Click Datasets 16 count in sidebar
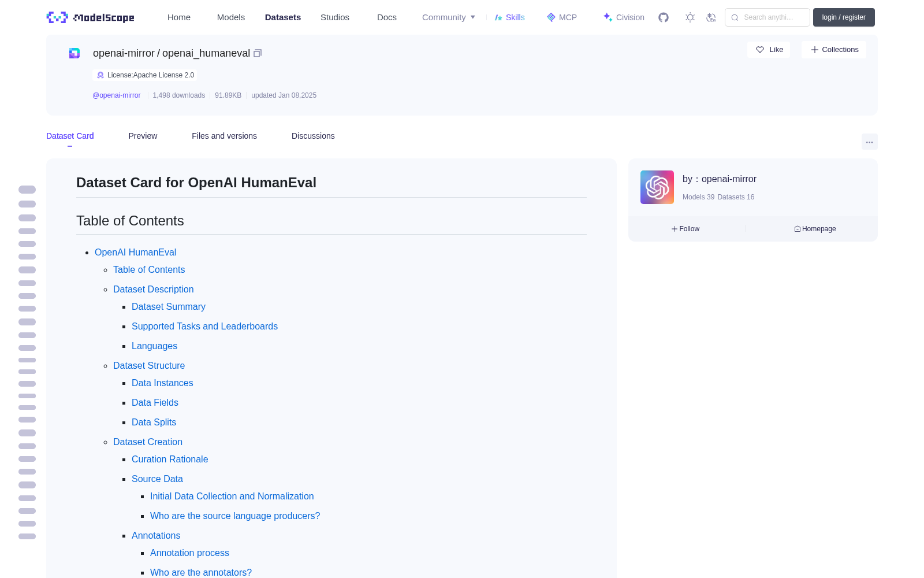Image resolution: width=924 pixels, height=578 pixels. 736,197
